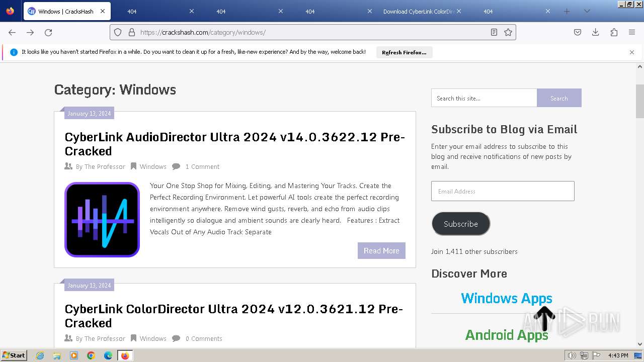The image size is (644, 362).
Task: Select the Windows | CracksHash tab
Action: (66, 11)
